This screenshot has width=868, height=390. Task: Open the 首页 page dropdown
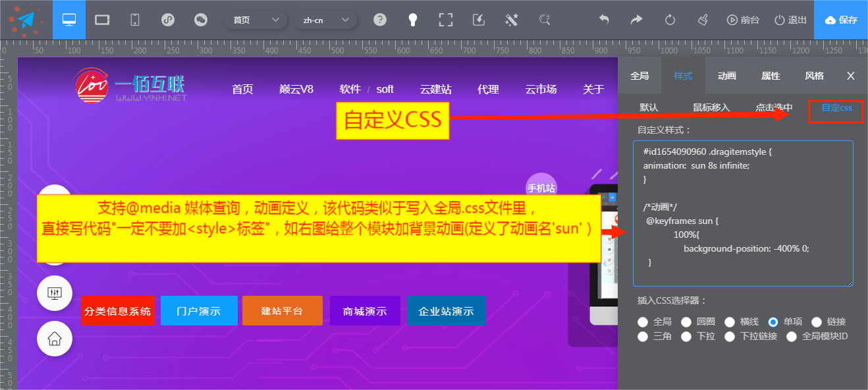256,20
